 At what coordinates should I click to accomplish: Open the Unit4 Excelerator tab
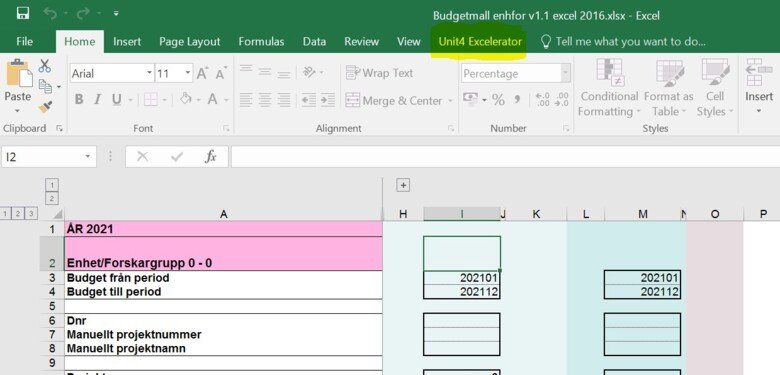[480, 42]
